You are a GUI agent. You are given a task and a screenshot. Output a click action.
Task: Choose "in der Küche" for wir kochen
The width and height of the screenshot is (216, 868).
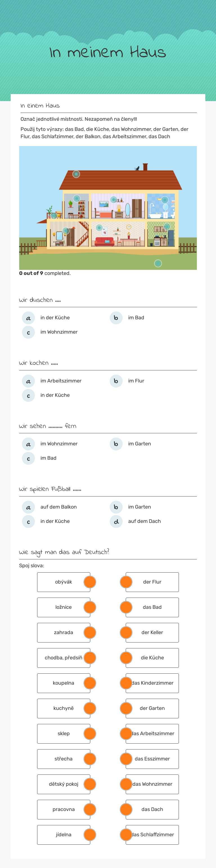(x=28, y=395)
